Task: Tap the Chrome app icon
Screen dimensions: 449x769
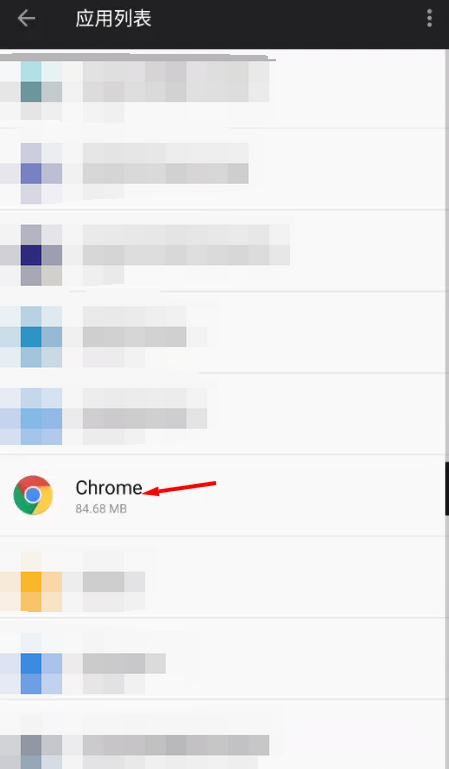Action: pos(33,495)
